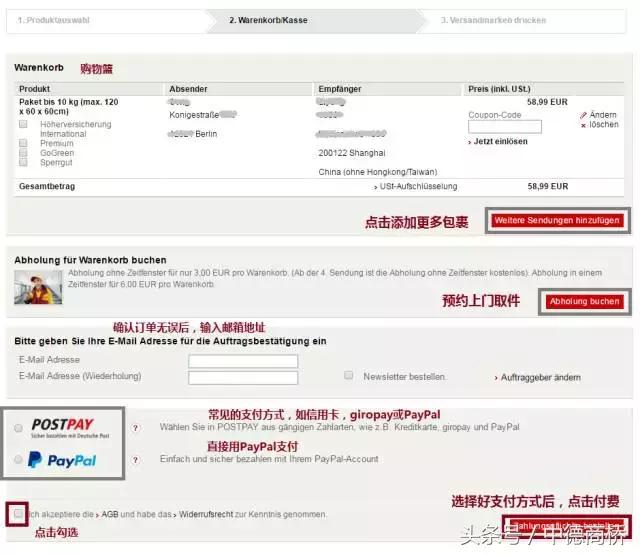Viewport: 640px width, 554px height.
Task: Click the löschen X icon
Action: click(x=583, y=125)
